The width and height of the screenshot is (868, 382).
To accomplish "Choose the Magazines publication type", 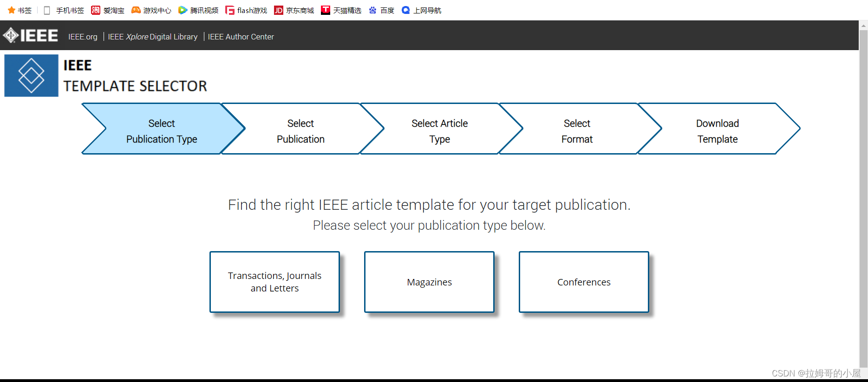I will [x=429, y=282].
